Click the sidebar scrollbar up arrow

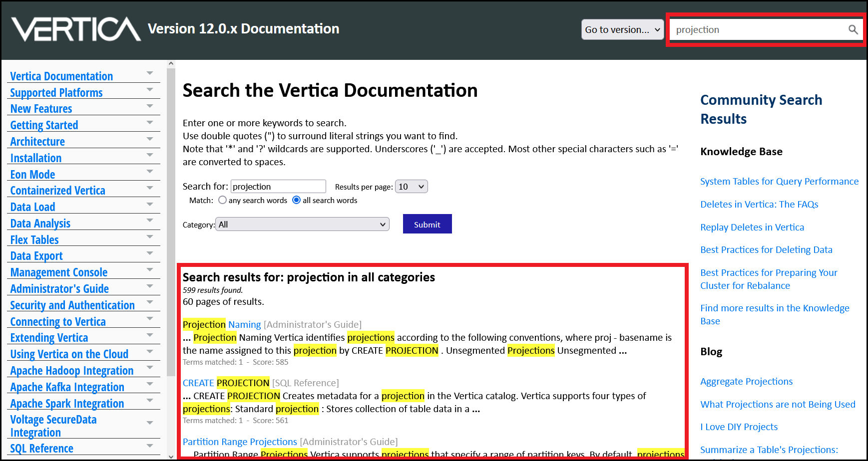(x=171, y=63)
